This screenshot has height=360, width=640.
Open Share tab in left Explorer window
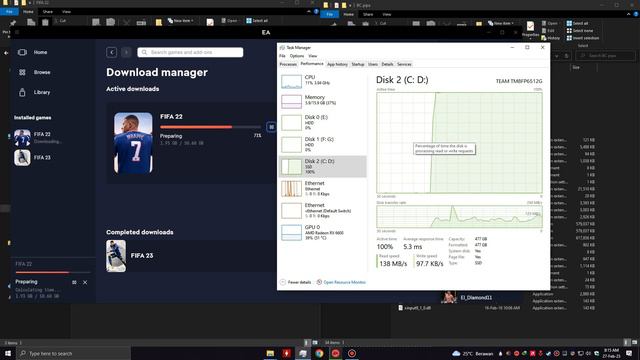pos(47,12)
